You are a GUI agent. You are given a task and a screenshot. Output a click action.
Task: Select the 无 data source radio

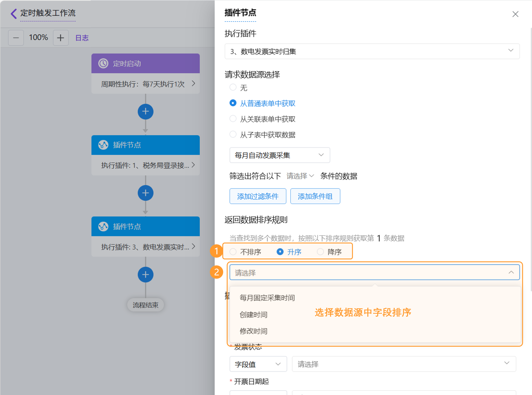(233, 87)
